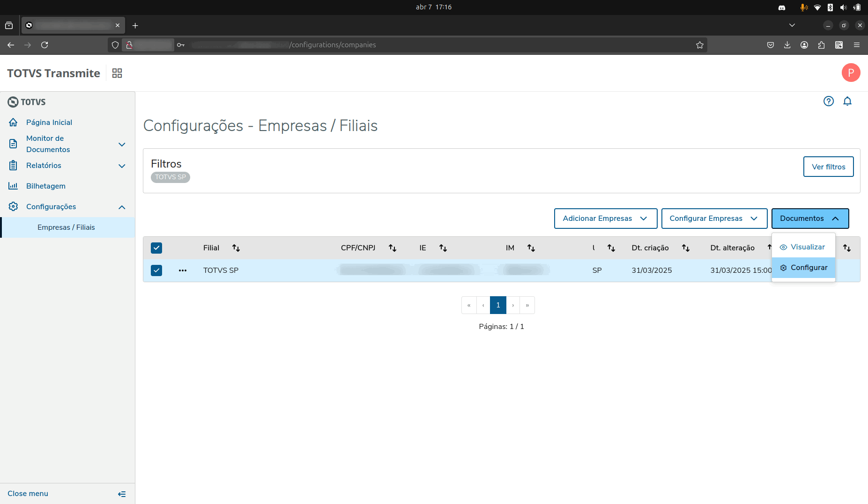
Task: Collapse the Documentos dropdown button
Action: click(810, 219)
